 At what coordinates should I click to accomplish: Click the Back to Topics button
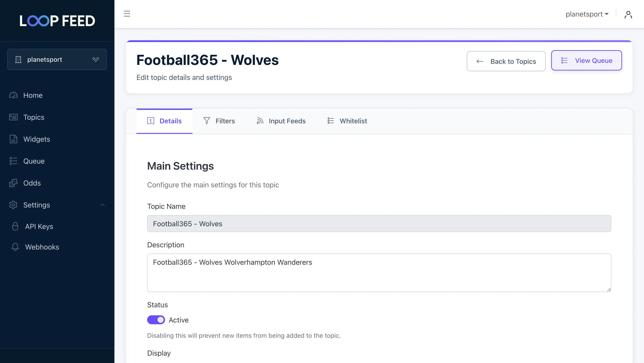pos(506,61)
